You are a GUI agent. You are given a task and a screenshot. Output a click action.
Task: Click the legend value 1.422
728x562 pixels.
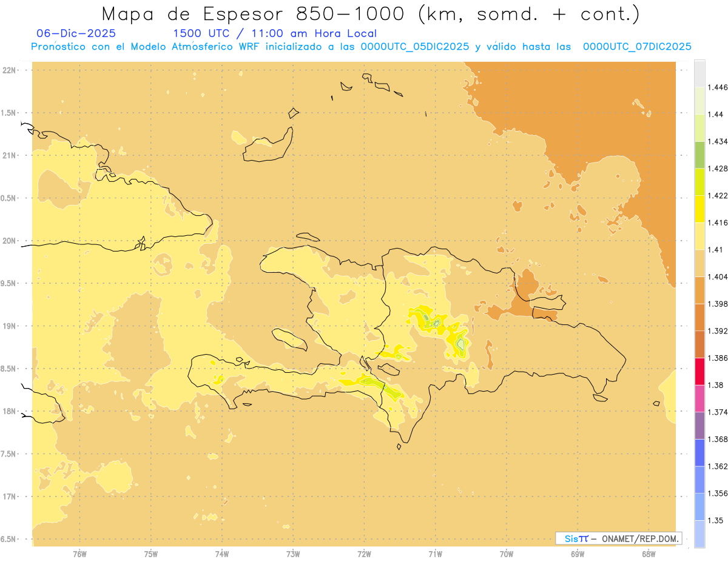718,196
